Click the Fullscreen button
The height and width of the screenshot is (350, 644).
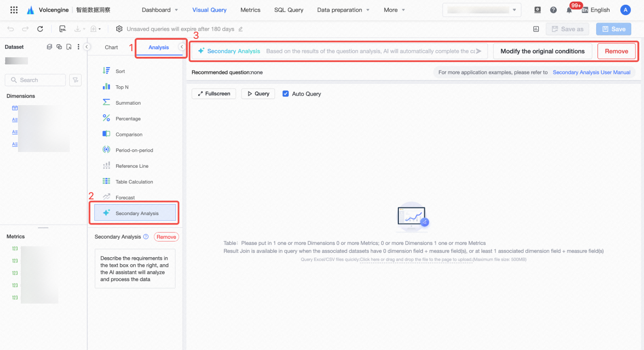(214, 94)
